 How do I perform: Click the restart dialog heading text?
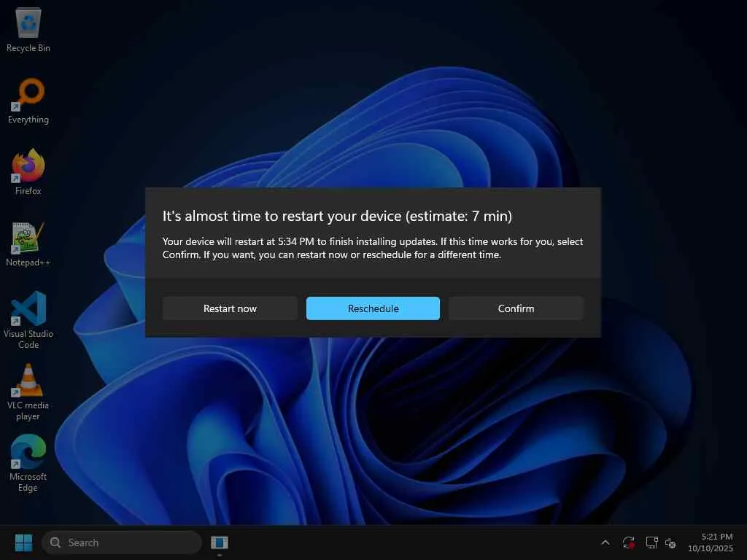click(337, 216)
